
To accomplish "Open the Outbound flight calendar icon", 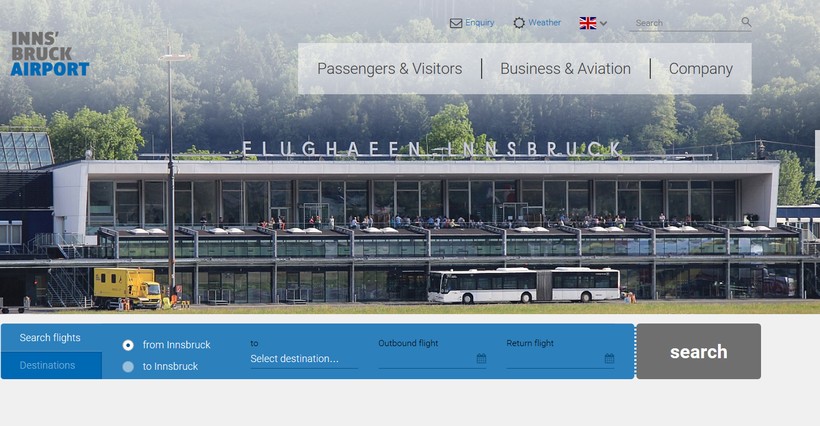I will point(481,359).
